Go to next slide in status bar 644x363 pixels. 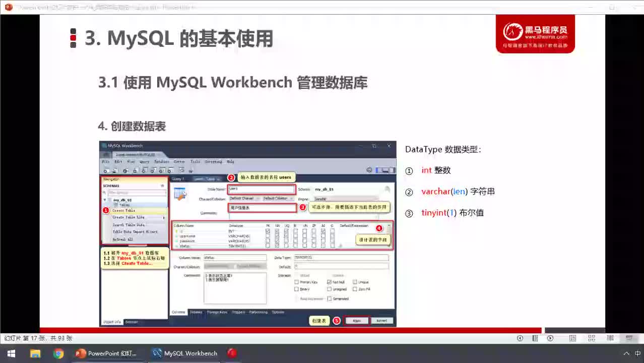point(550,338)
